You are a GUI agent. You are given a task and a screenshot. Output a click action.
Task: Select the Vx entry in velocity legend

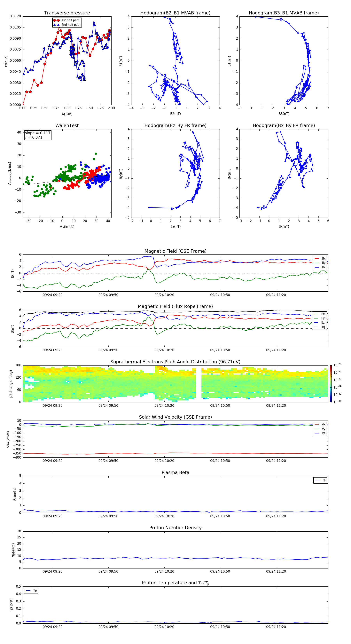[320, 424]
